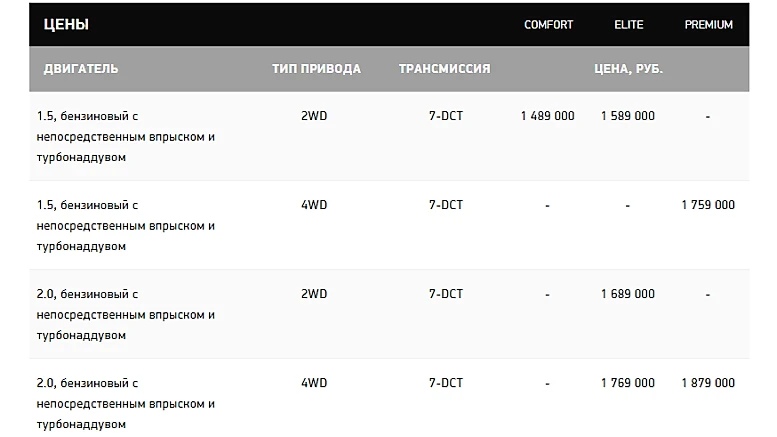
Task: Click 2WD in the first 1.5 engine row
Action: (314, 116)
